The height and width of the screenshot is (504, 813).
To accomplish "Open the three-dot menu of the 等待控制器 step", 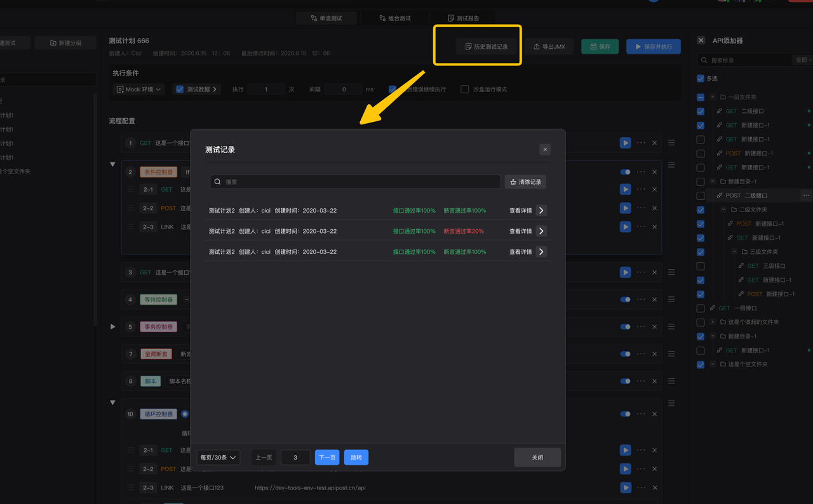I will tap(641, 300).
